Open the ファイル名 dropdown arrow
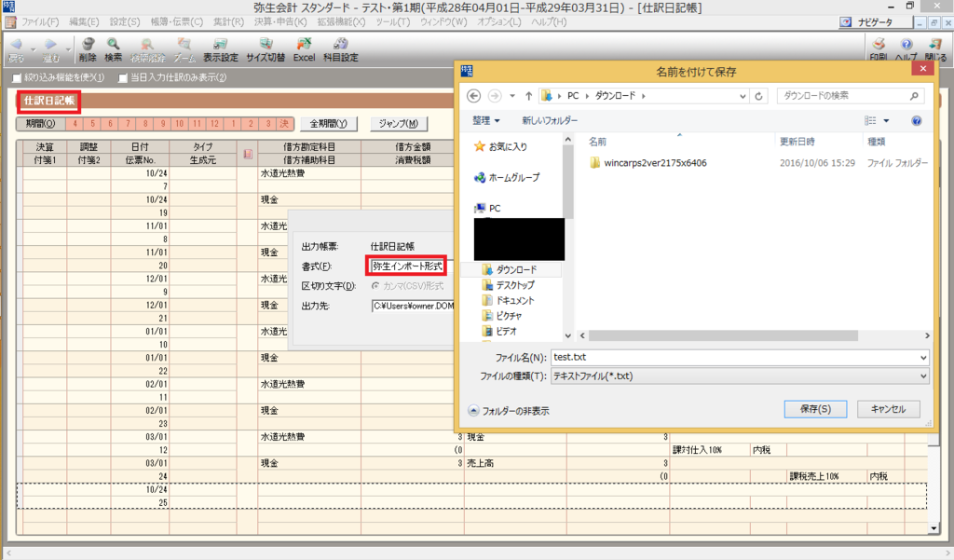Viewport: 954px width, 560px height. [923, 357]
